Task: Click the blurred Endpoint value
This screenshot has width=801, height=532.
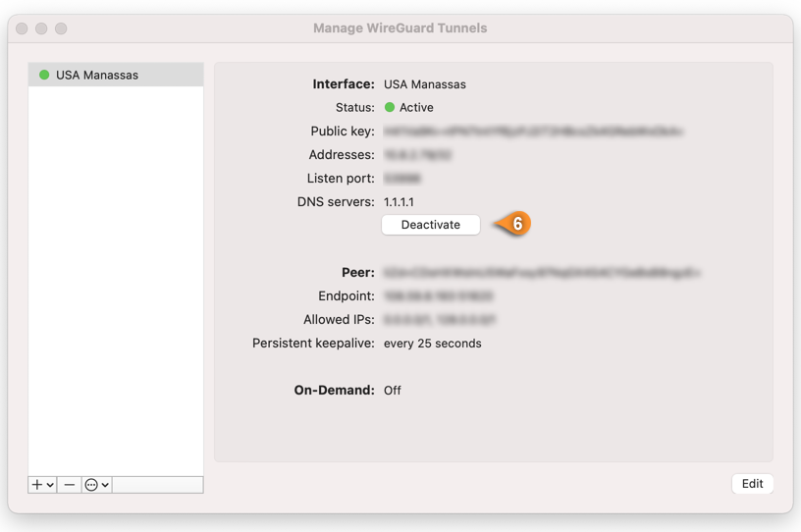Action: tap(439, 295)
